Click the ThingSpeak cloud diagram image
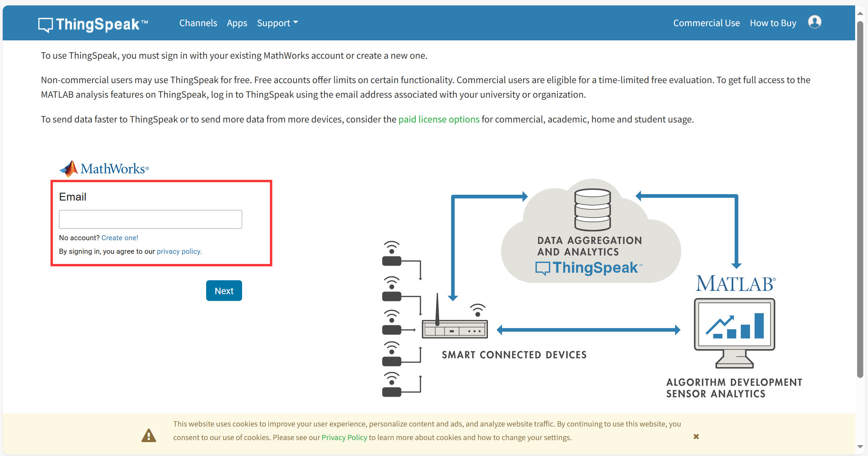 click(591, 231)
